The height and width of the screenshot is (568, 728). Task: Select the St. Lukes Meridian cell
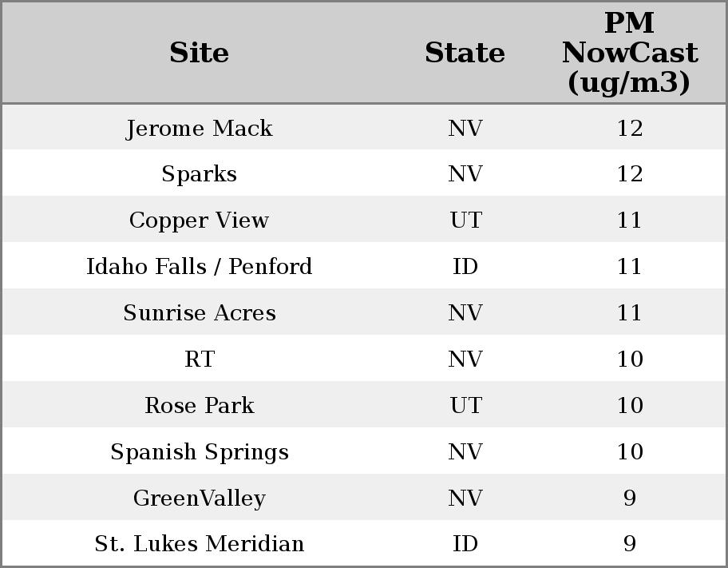[x=200, y=544]
